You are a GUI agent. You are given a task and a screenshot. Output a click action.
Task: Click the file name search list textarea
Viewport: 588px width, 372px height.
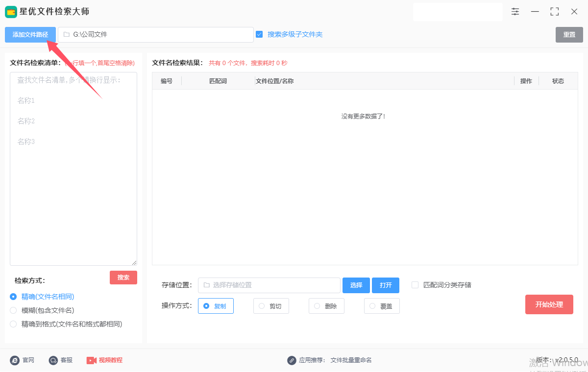[73, 169]
